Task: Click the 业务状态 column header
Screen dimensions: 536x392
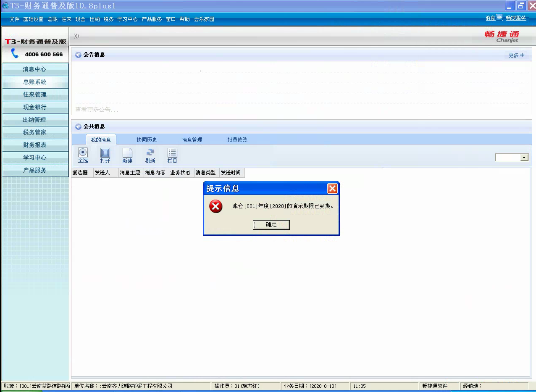Action: pyautogui.click(x=181, y=173)
